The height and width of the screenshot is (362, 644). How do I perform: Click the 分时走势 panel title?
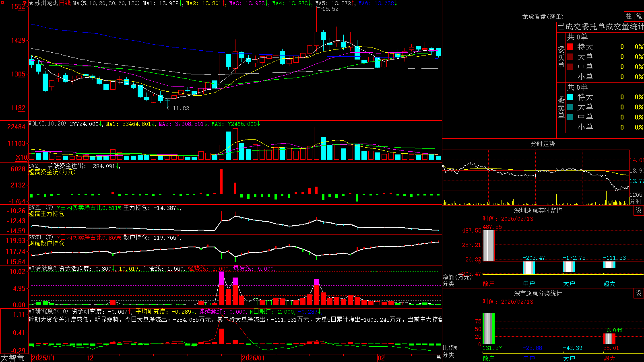tap(543, 144)
